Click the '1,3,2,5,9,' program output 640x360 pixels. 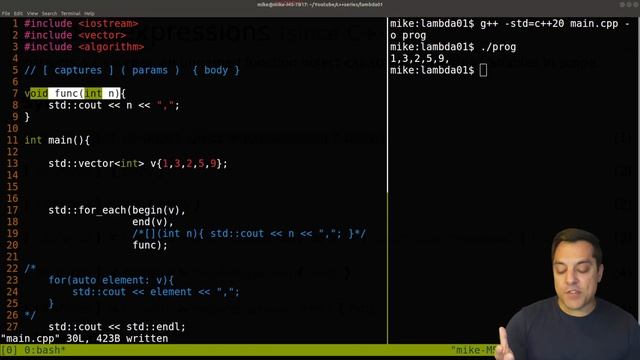coord(420,59)
